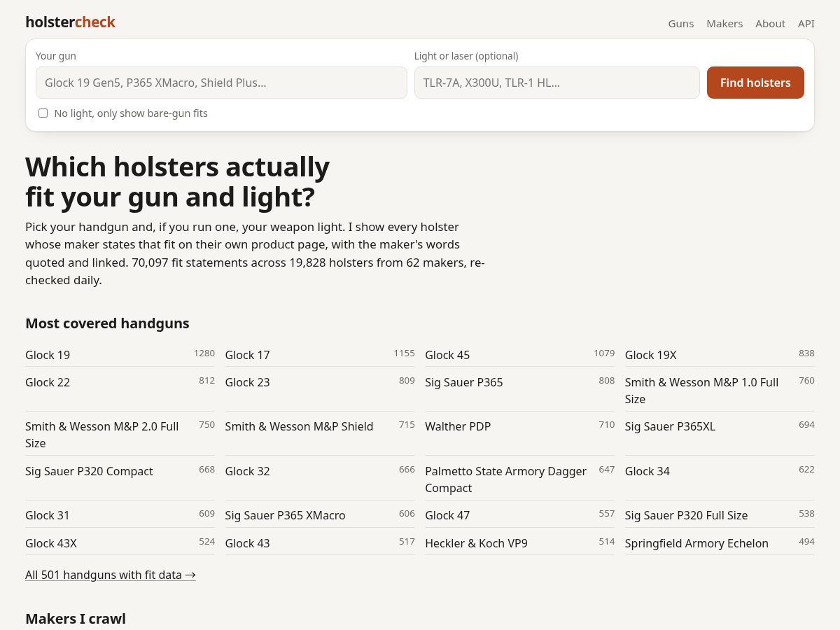Click the count 494 beside Springfield Armory Echelon

(806, 541)
